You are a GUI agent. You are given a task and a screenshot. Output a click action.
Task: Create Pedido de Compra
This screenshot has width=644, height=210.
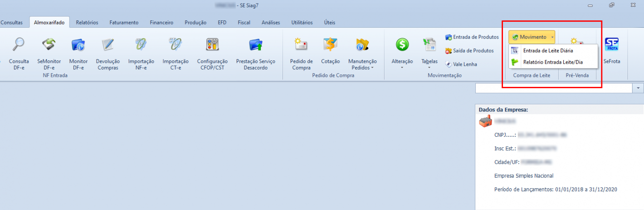[301, 45]
